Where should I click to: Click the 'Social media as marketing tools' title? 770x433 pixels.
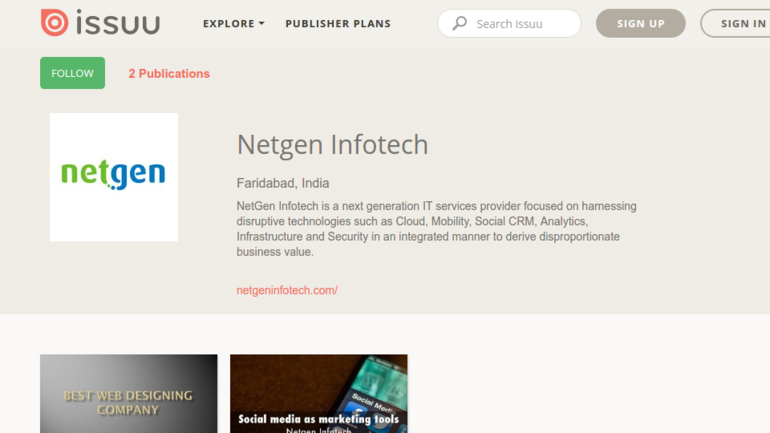(318, 419)
